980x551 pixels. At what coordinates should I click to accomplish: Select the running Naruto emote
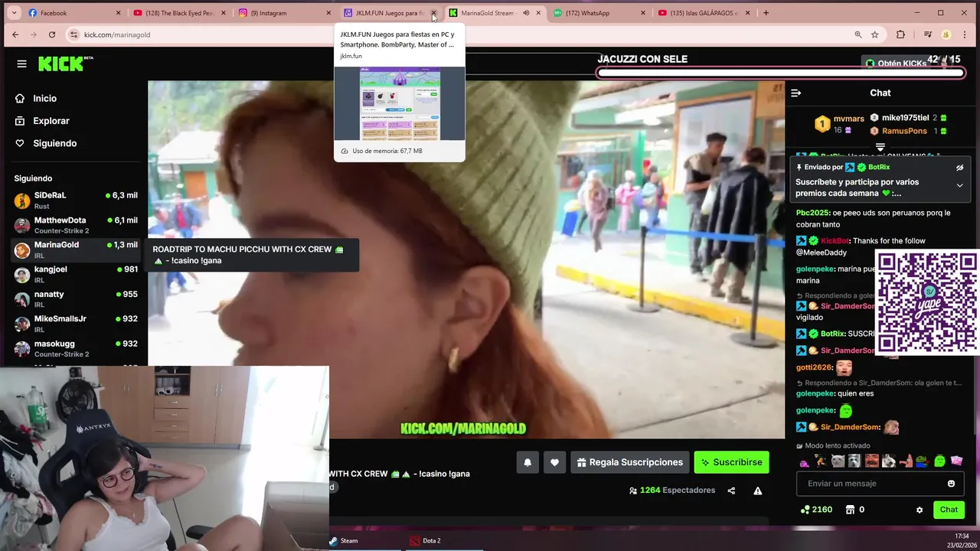pos(821,461)
